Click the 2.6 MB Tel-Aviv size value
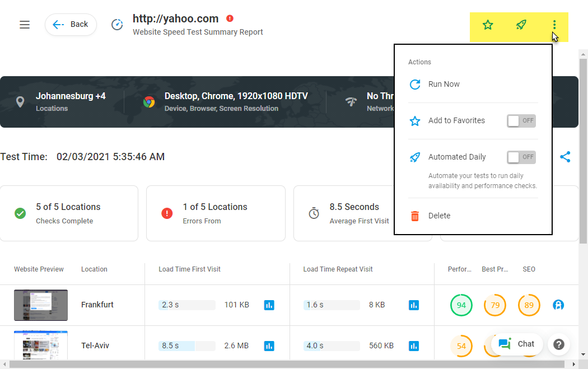The image size is (588, 369). pyautogui.click(x=236, y=345)
